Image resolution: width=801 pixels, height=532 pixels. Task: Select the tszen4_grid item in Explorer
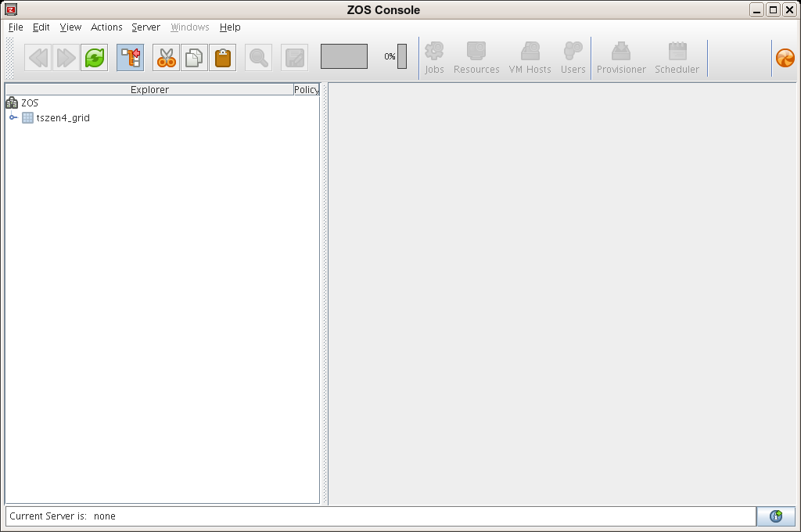click(63, 118)
